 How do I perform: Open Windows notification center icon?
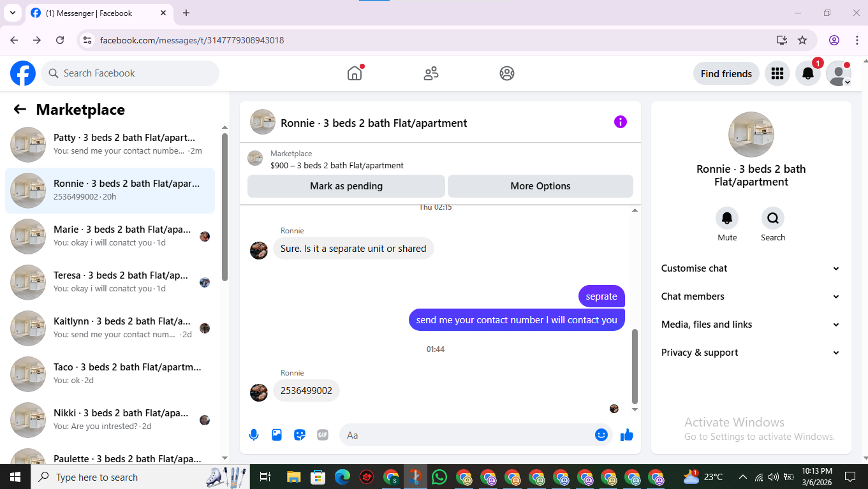(x=850, y=477)
